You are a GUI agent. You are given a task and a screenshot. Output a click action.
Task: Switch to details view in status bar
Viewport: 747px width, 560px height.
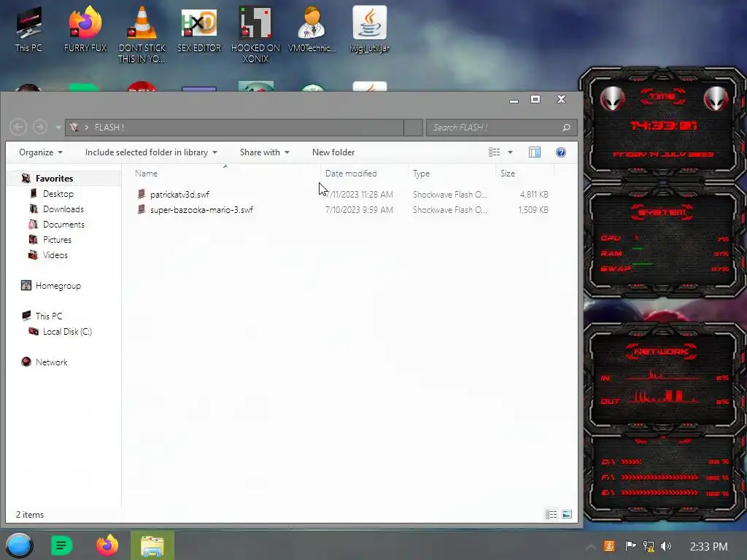pyautogui.click(x=551, y=514)
